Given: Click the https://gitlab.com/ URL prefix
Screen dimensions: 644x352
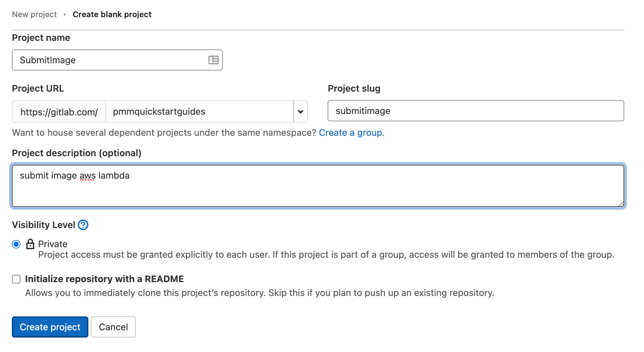Looking at the screenshot, I should [x=59, y=112].
